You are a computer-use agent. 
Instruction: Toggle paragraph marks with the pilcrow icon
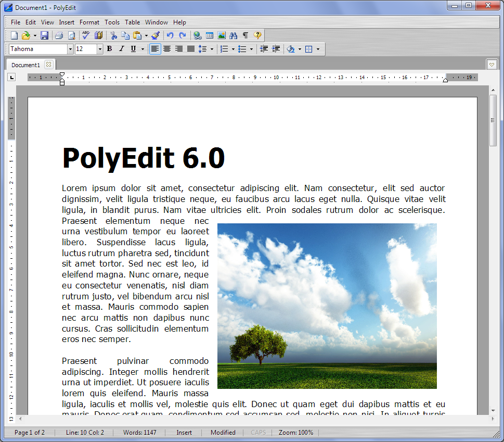pos(245,35)
